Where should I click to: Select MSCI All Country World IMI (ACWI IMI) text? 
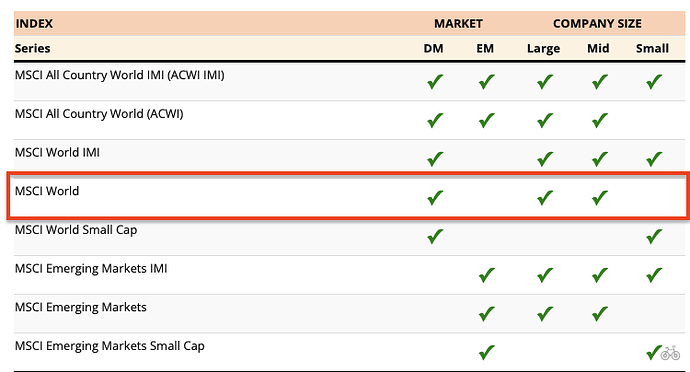(x=120, y=75)
